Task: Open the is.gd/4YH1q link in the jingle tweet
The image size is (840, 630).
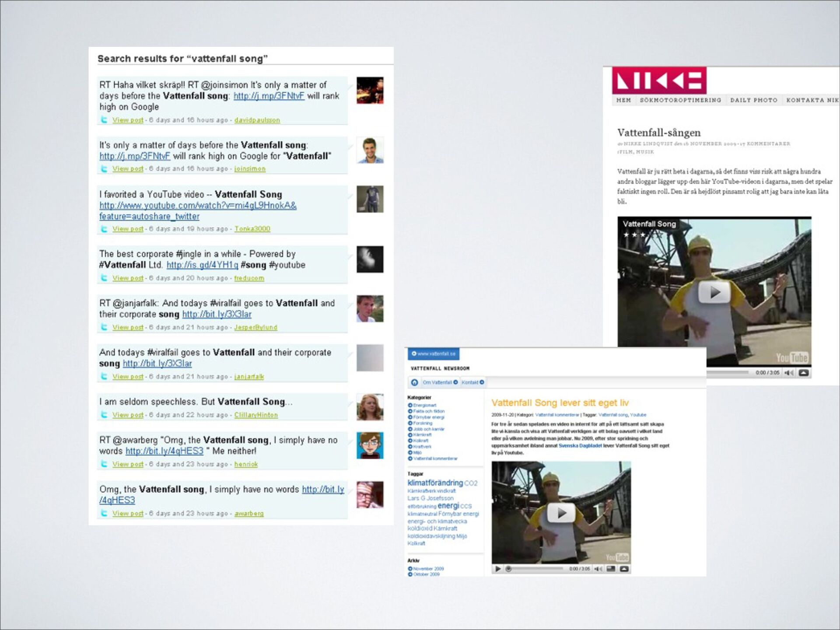Action: coord(202,265)
